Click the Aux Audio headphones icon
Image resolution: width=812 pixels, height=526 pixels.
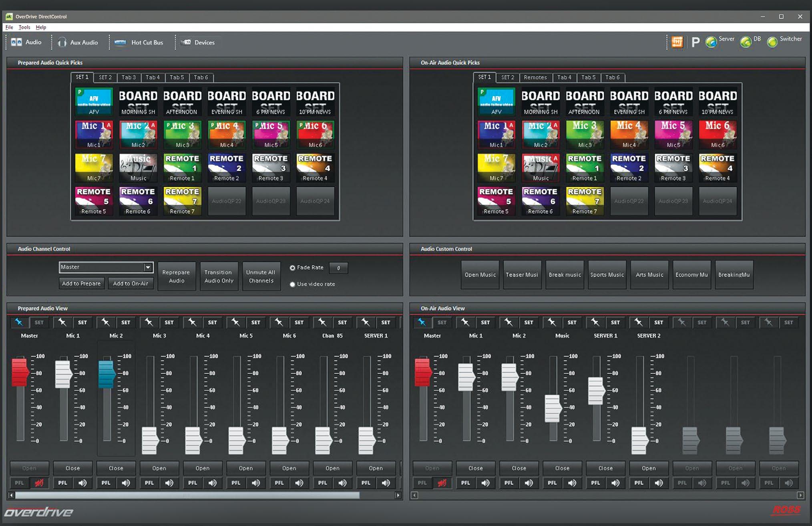(62, 42)
